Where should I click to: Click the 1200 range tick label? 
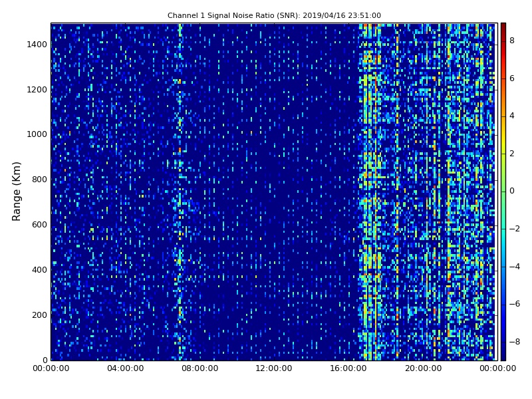(x=37, y=90)
